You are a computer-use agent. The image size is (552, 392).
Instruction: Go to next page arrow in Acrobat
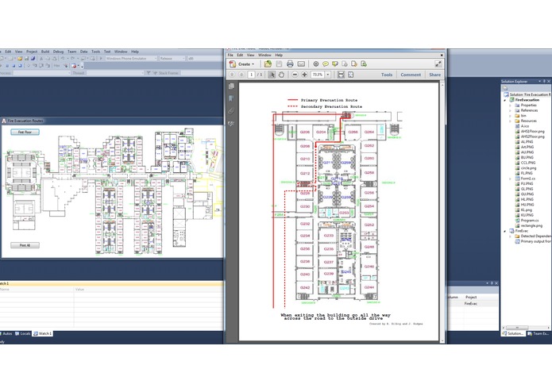[241, 75]
